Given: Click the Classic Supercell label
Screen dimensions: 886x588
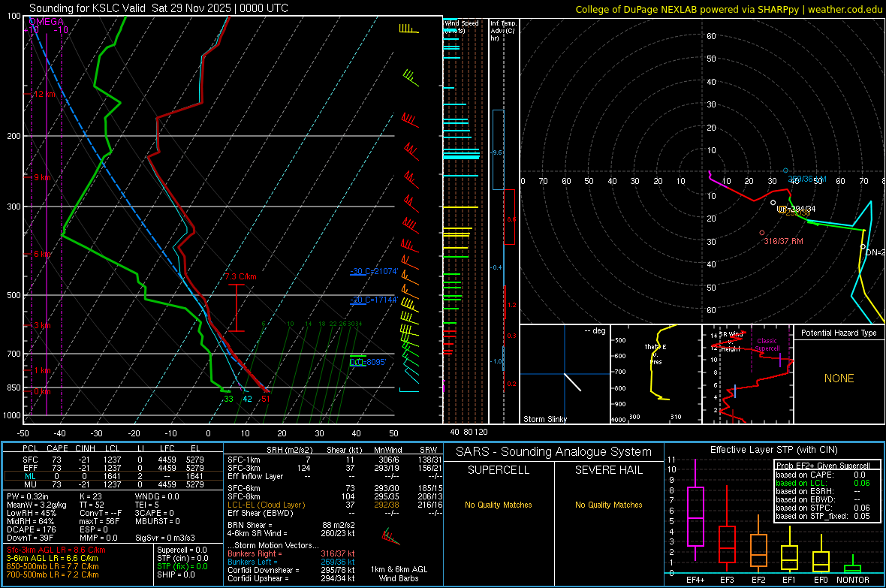Looking at the screenshot, I should pyautogui.click(x=767, y=345).
